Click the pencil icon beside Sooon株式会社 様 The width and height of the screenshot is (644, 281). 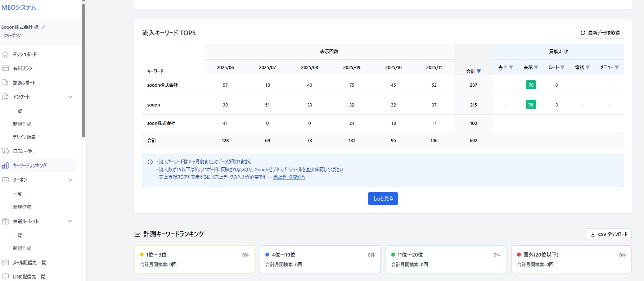44,27
